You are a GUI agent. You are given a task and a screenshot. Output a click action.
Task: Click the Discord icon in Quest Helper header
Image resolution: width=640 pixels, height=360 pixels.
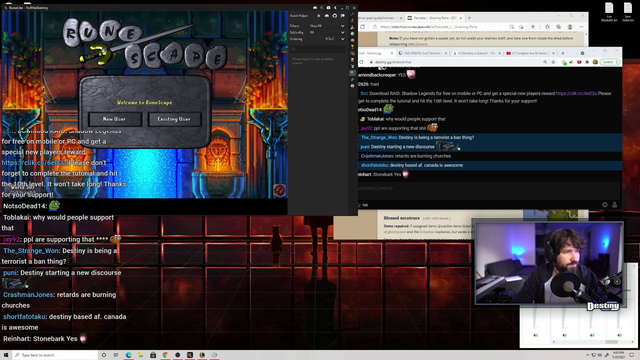pyautogui.click(x=327, y=16)
